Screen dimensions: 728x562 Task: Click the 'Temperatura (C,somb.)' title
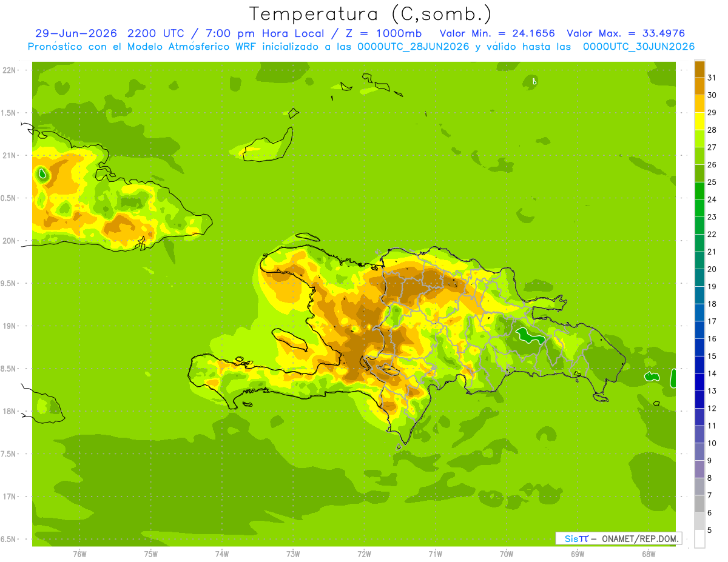pos(371,14)
